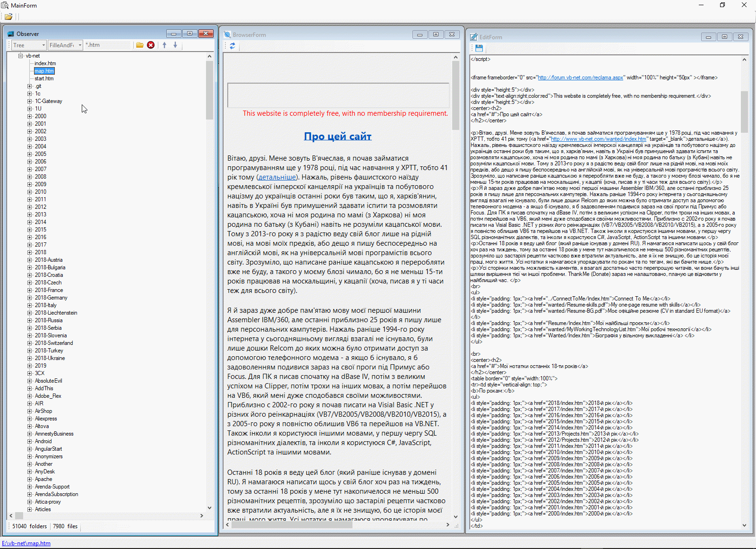The image size is (756, 549).
Task: Select the Artica-proxy folder
Action: tap(48, 502)
